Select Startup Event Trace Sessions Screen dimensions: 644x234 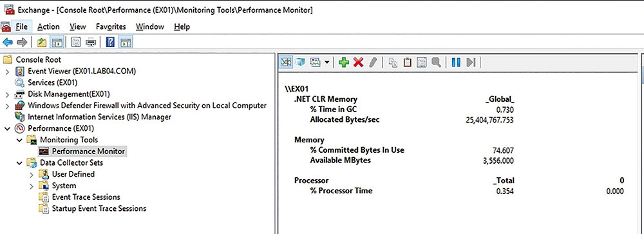[99, 208]
